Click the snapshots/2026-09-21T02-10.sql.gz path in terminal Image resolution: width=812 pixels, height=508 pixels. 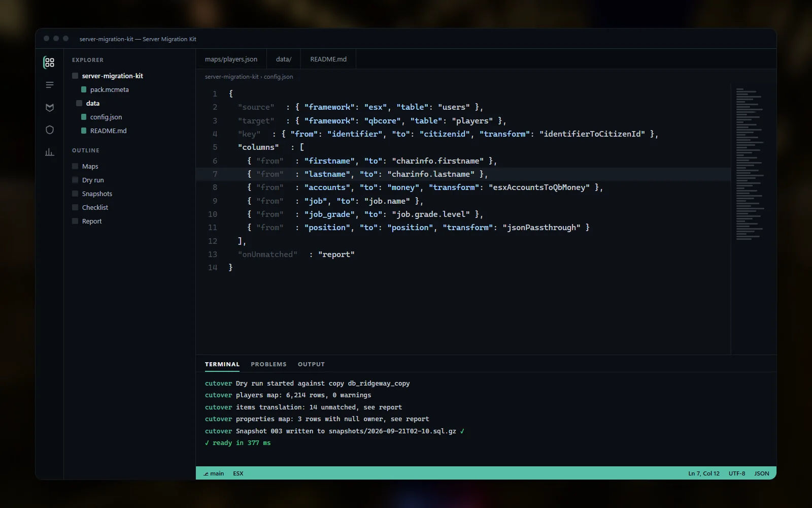(392, 431)
